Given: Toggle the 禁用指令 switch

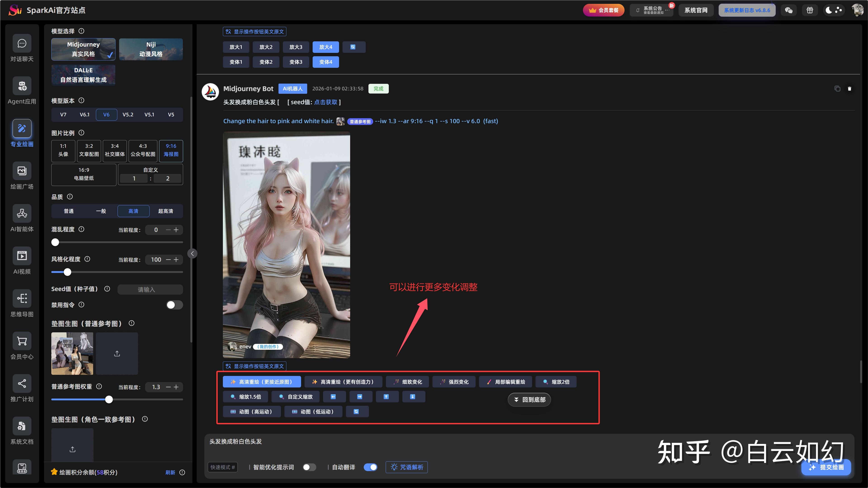Looking at the screenshot, I should tap(174, 305).
